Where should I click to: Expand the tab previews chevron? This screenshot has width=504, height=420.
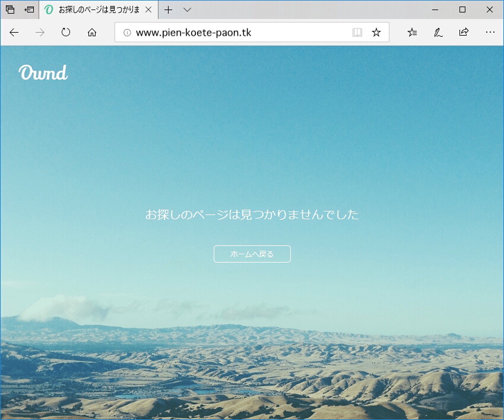(x=188, y=10)
